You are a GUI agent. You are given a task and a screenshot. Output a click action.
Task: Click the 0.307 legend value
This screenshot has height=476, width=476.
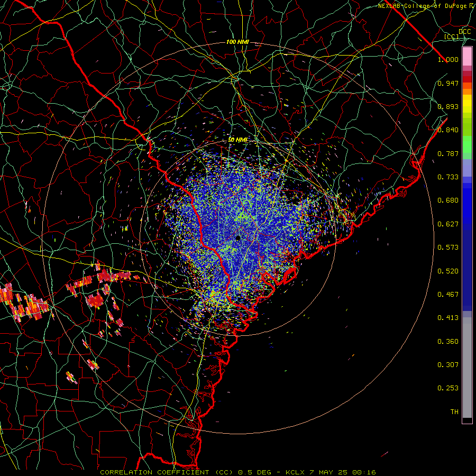pos(448,365)
